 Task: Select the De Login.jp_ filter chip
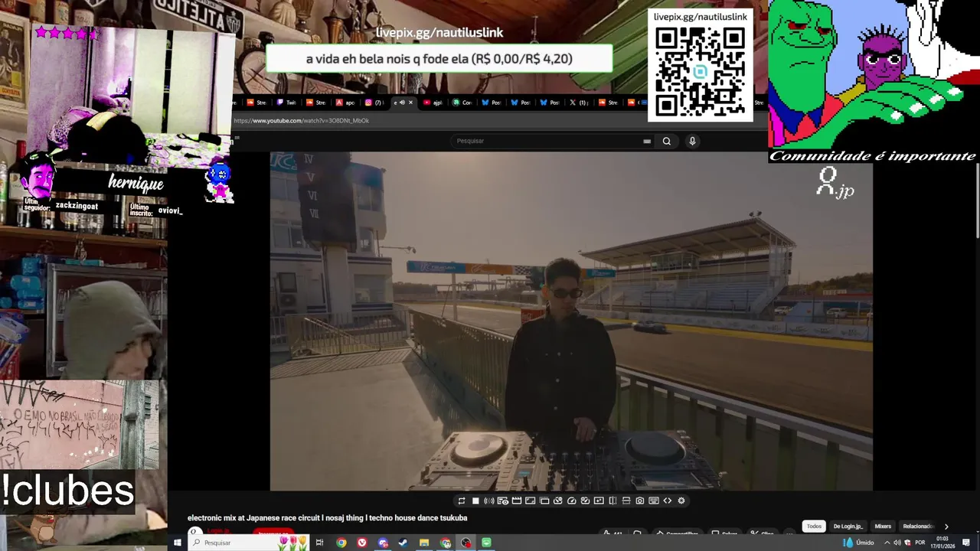coord(848,527)
